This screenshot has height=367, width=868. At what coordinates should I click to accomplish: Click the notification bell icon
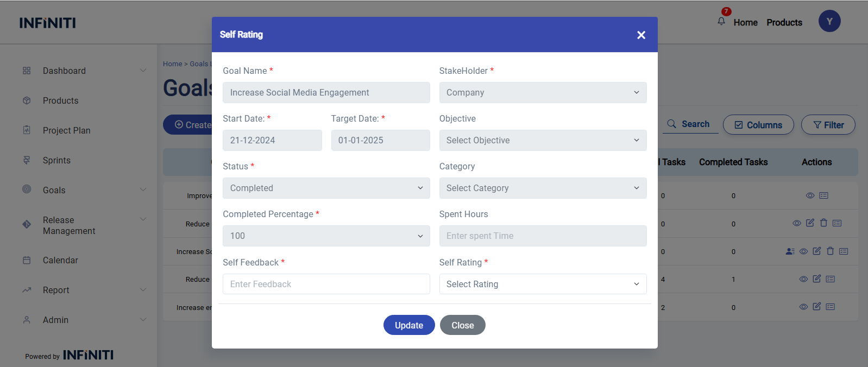click(721, 21)
